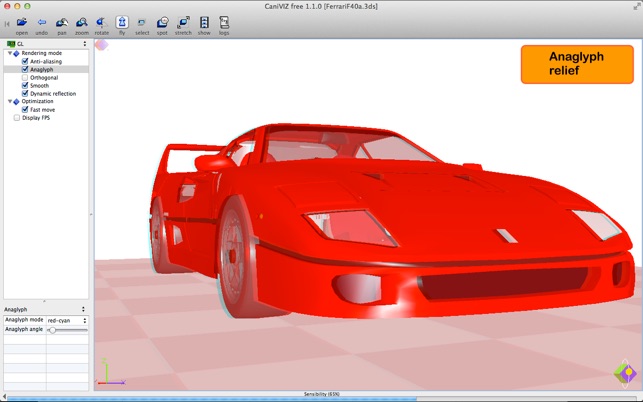Uncheck the Anaglyph checkbox

coord(25,69)
